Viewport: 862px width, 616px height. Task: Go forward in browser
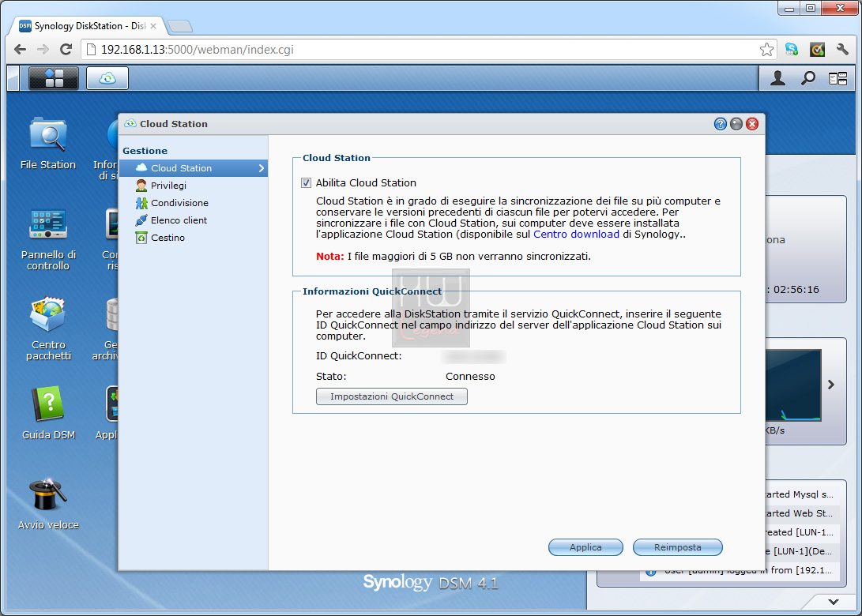point(43,50)
